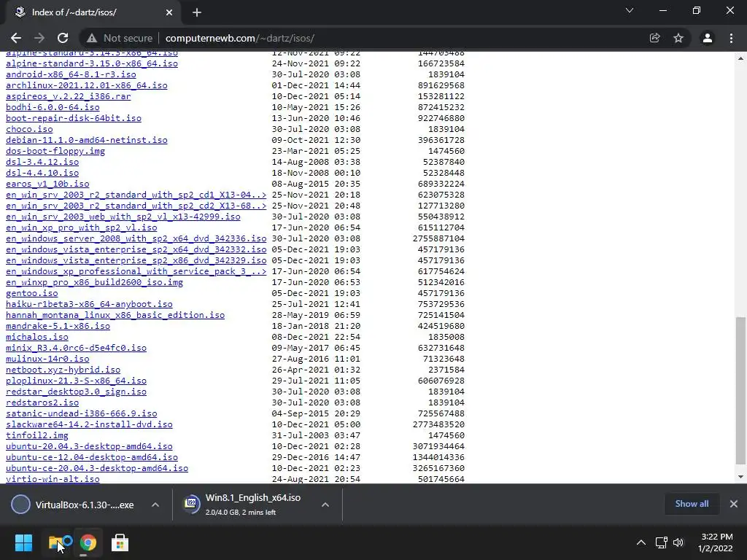Download earos_v1_10b.iso
The height and width of the screenshot is (560, 747).
point(47,184)
